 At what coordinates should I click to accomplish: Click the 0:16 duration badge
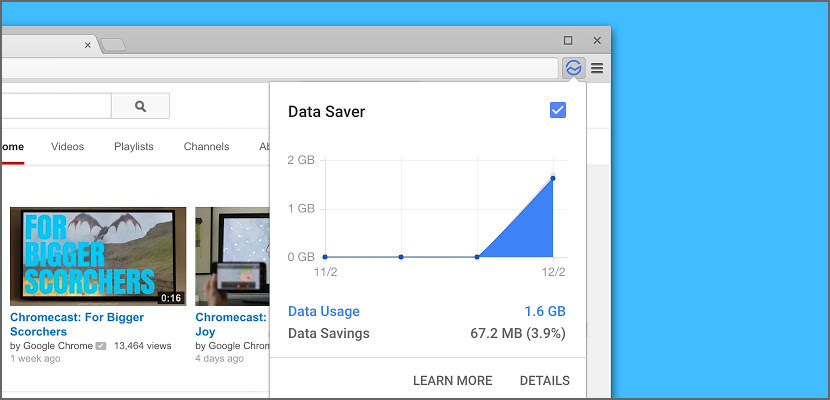pyautogui.click(x=171, y=298)
